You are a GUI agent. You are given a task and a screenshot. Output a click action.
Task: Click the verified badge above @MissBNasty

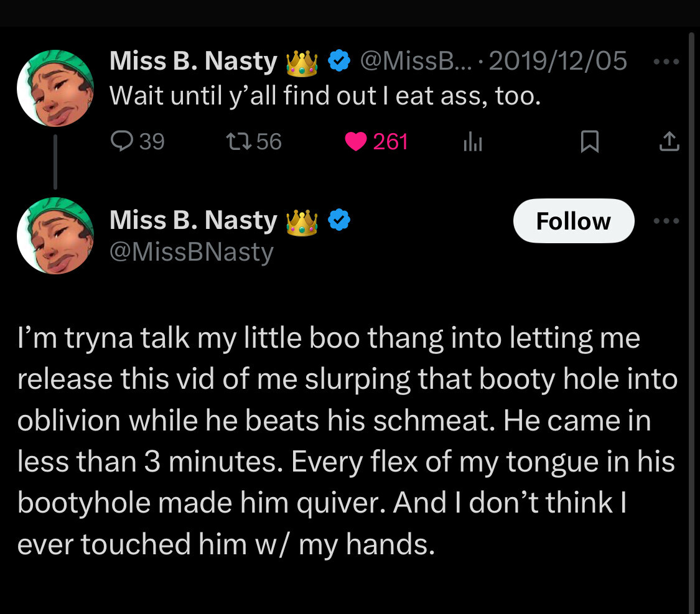tap(338, 220)
